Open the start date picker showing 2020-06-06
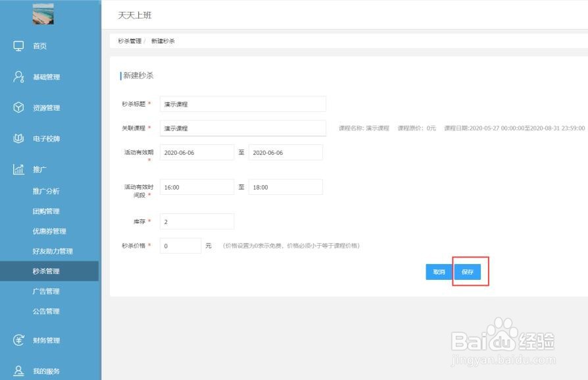This screenshot has height=380, width=588. (x=197, y=152)
